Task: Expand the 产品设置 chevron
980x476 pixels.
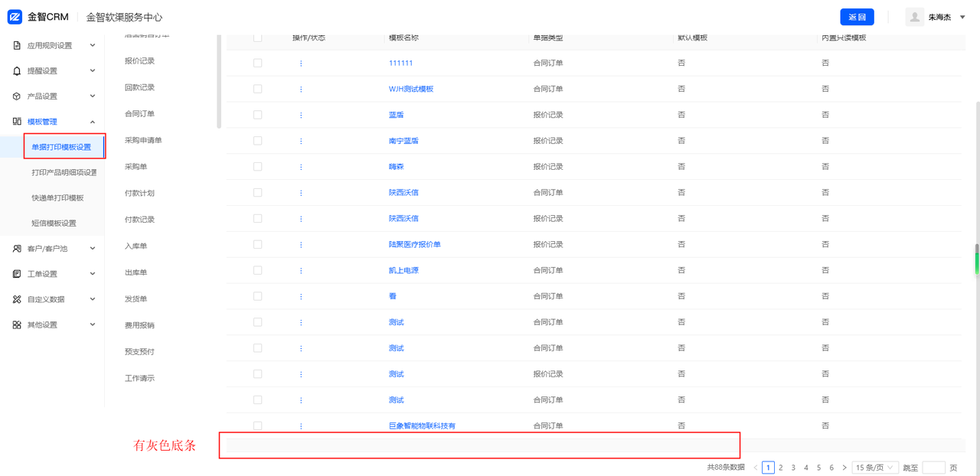Action: (x=93, y=96)
